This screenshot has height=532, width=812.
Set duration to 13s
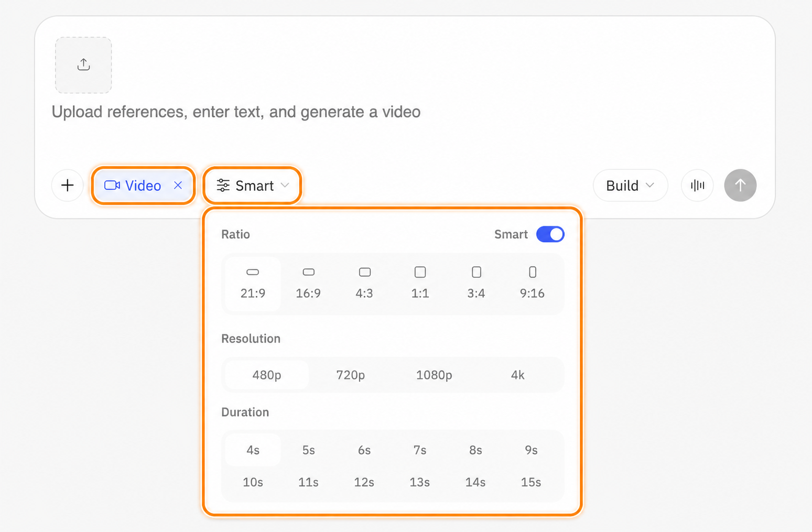click(x=420, y=482)
